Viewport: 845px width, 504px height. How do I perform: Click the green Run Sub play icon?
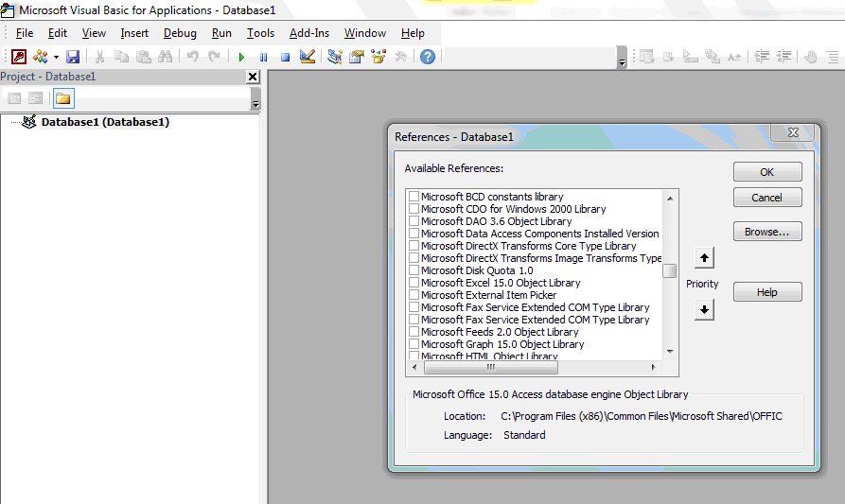(x=241, y=57)
